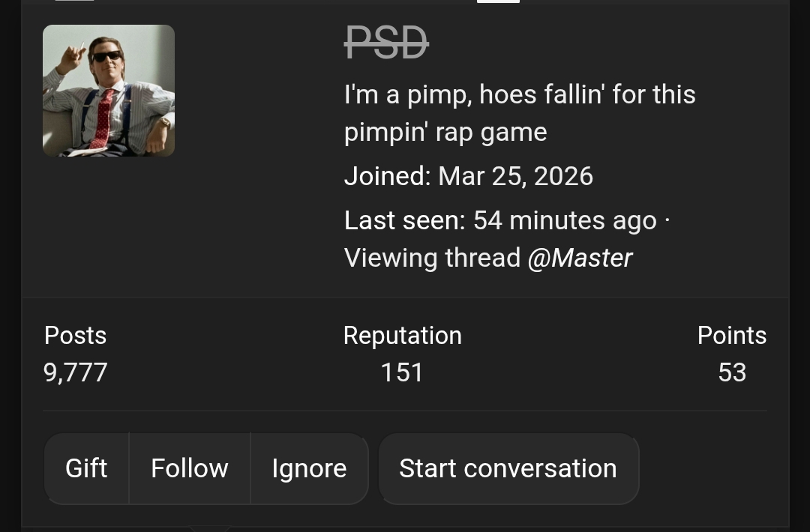810x532 pixels.
Task: Click PSD's status message about rap game
Action: 520,112
